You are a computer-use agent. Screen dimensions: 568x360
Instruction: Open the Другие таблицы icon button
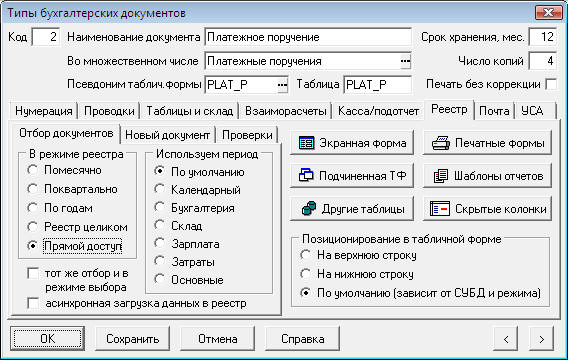[309, 209]
